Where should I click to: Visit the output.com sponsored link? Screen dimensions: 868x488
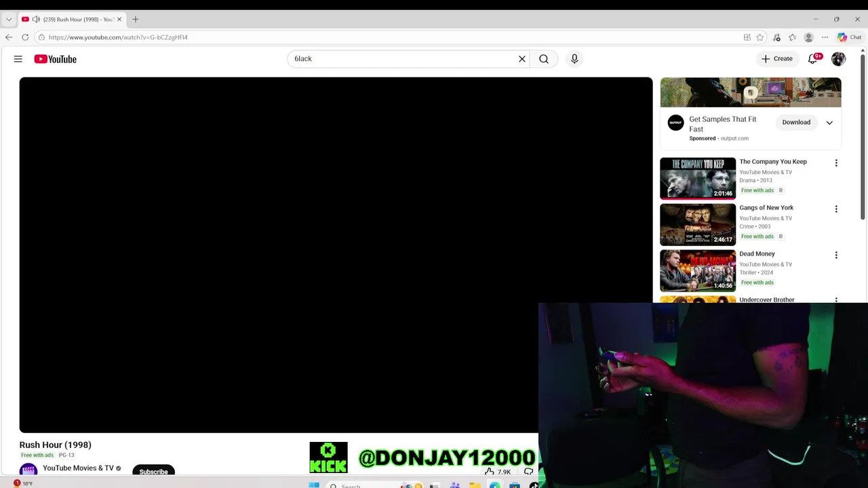coord(734,138)
